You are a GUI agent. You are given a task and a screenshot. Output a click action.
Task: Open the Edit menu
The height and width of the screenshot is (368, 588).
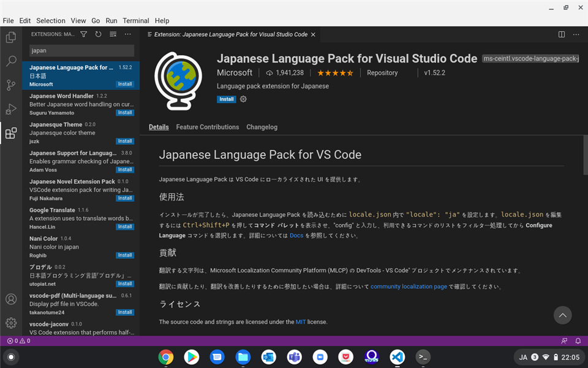(x=24, y=21)
